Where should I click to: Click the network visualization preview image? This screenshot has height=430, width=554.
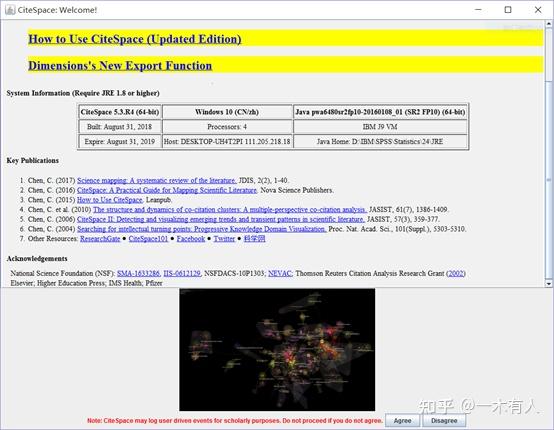tap(277, 349)
